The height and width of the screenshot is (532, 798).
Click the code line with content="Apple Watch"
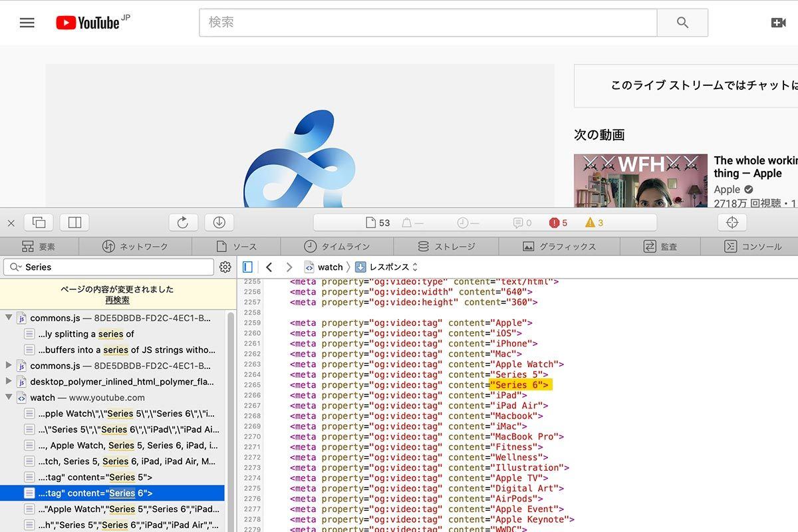(x=427, y=364)
